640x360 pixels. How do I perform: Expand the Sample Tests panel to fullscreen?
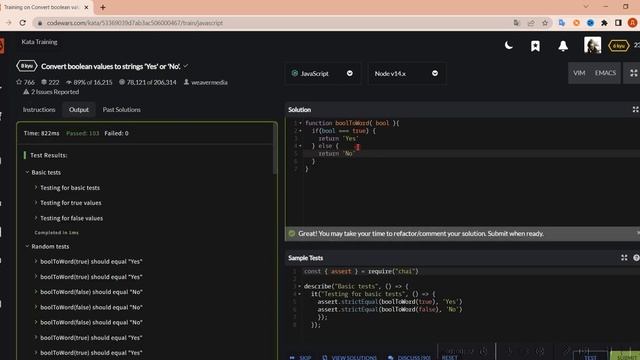pos(624,258)
